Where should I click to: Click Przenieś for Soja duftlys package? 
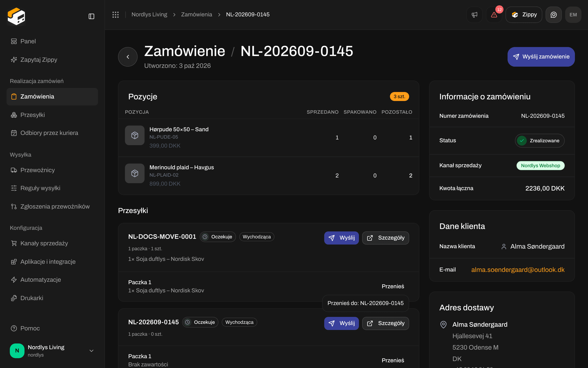tap(393, 286)
